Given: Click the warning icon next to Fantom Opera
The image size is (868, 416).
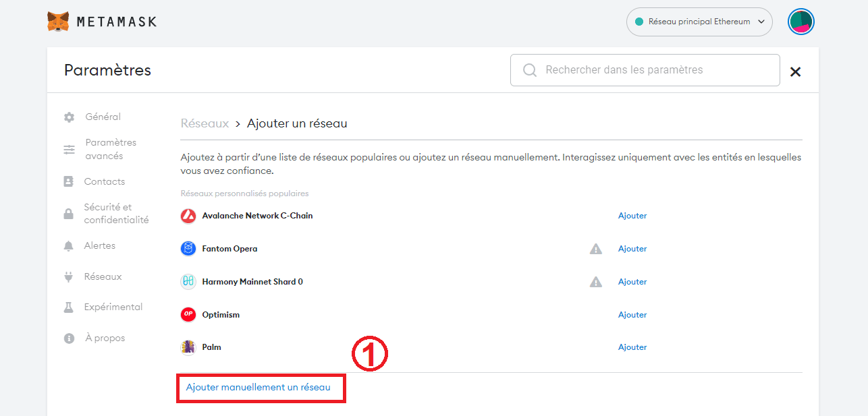Looking at the screenshot, I should click(x=595, y=248).
